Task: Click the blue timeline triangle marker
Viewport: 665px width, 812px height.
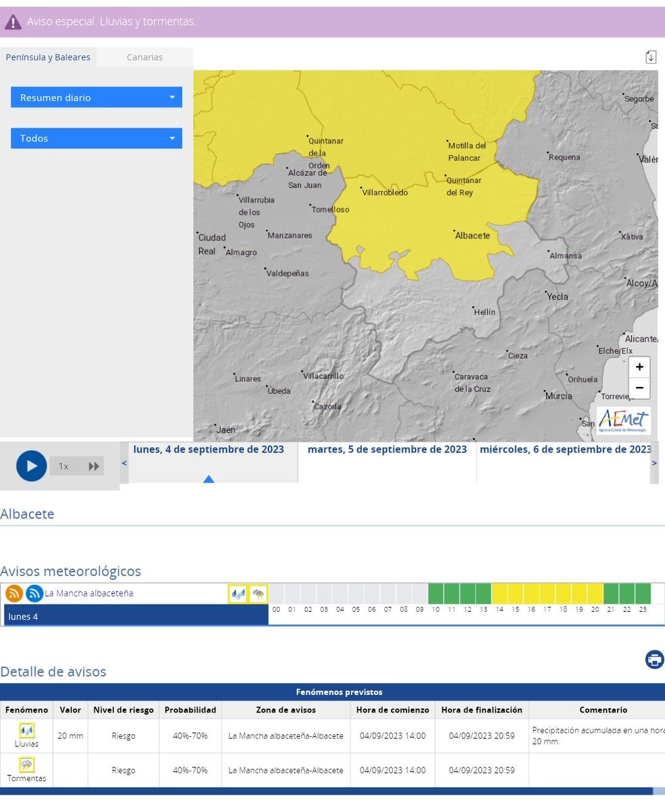Action: (209, 478)
